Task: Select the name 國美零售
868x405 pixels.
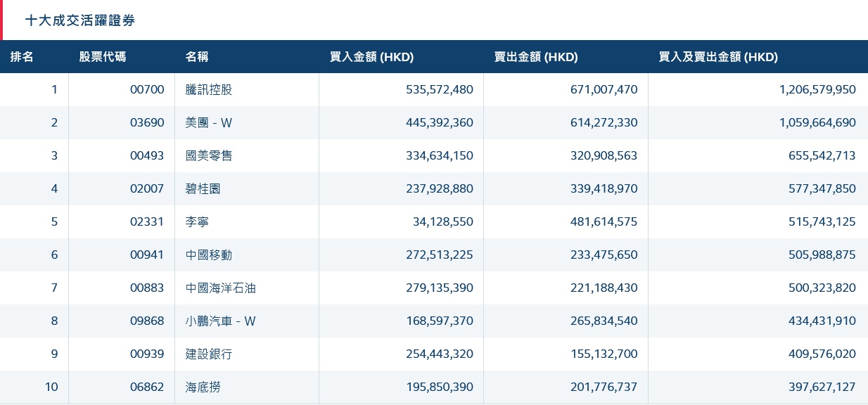Action: pos(209,155)
